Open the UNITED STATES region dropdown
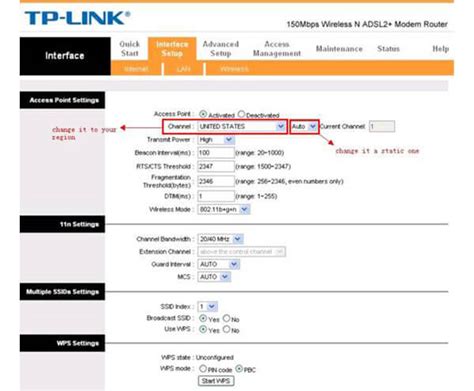Viewport: 474px width, 391px height. (x=242, y=127)
